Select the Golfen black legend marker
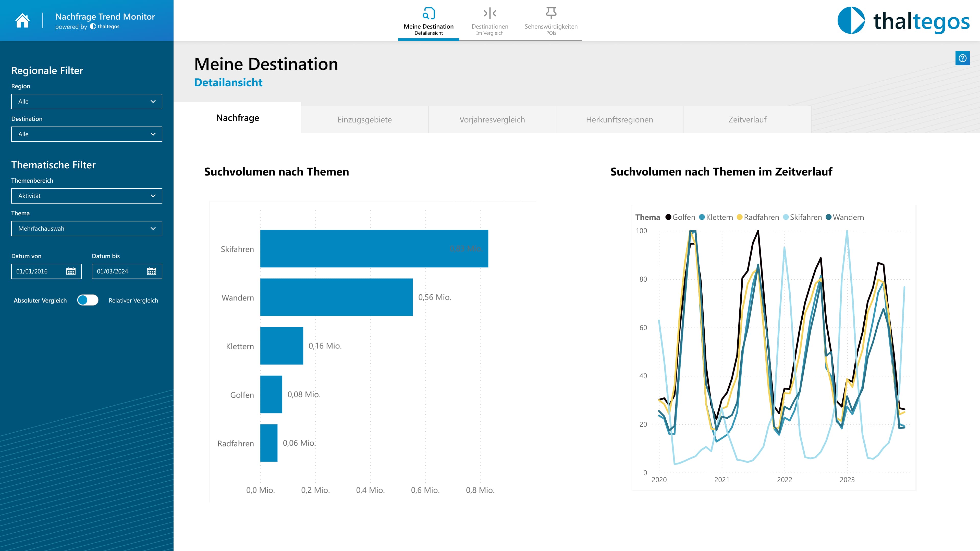Screen dimensions: 980x551 [x=668, y=217]
